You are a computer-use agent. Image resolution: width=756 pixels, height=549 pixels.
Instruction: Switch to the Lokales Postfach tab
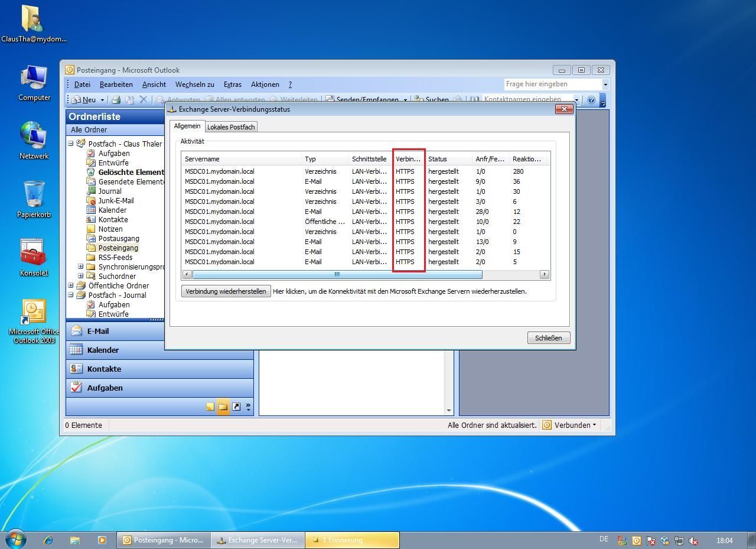(x=231, y=127)
